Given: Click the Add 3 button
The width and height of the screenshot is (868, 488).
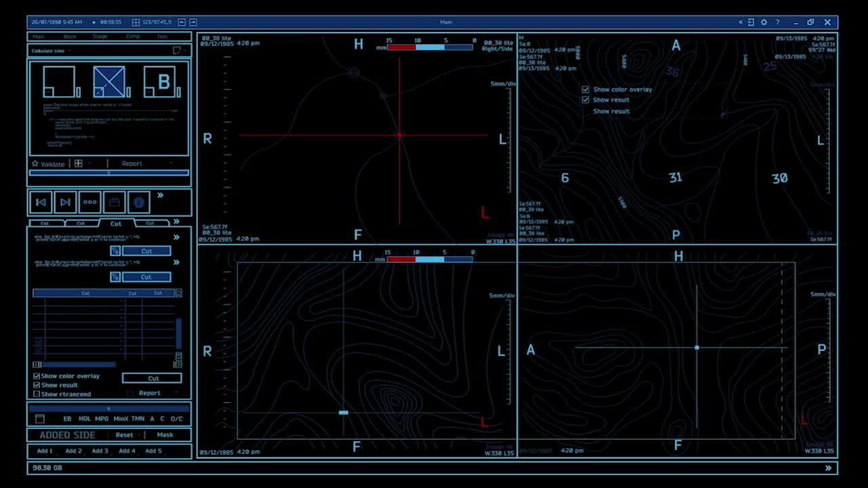Looking at the screenshot, I should click(x=100, y=451).
